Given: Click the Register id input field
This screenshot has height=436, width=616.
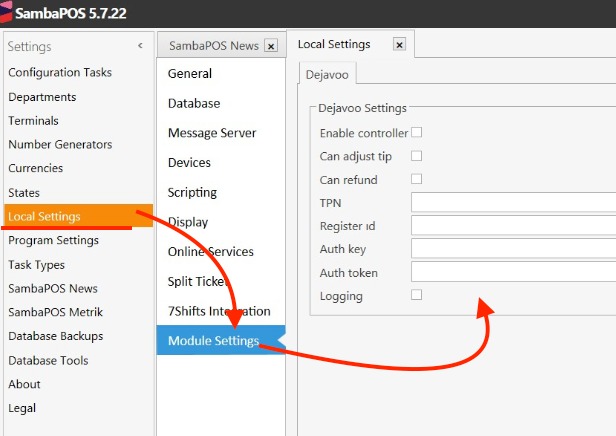Looking at the screenshot, I should (x=513, y=225).
